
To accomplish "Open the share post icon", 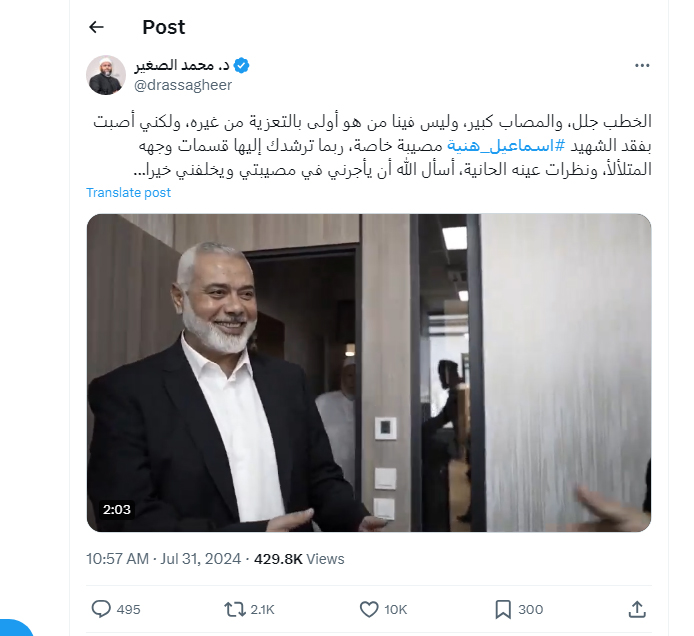I will point(637,609).
